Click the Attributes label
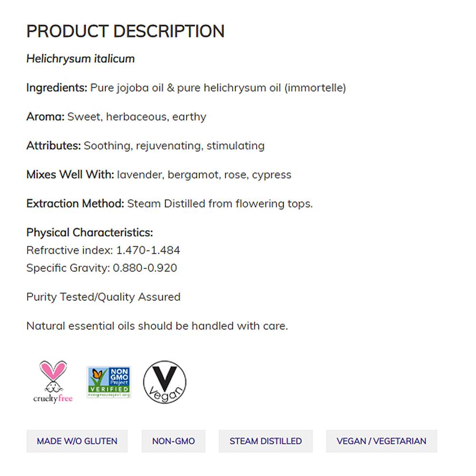The width and height of the screenshot is (476, 476). (x=53, y=146)
